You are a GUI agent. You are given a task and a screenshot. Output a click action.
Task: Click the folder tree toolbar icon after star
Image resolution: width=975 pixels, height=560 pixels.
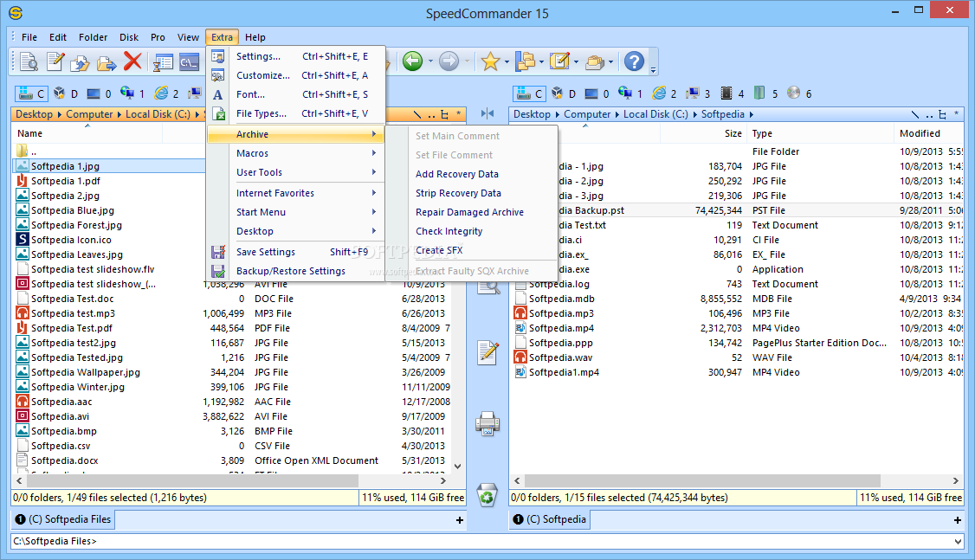pyautogui.click(x=526, y=61)
